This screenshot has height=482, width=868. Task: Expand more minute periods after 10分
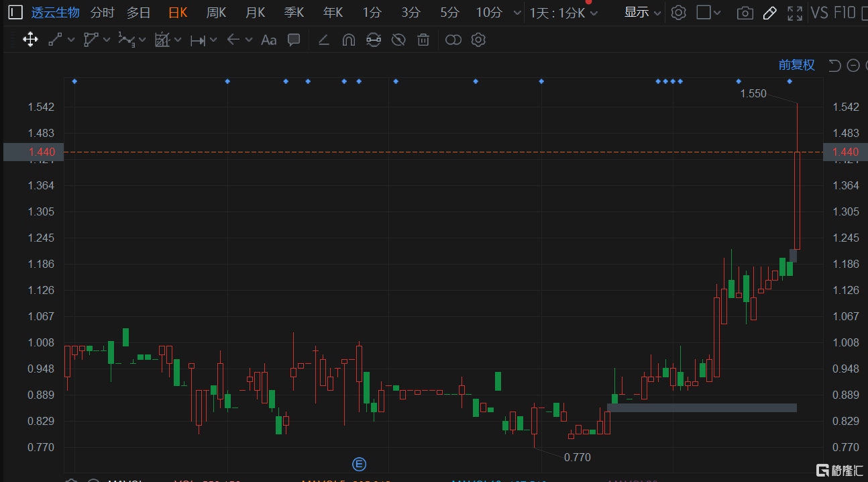coord(517,13)
